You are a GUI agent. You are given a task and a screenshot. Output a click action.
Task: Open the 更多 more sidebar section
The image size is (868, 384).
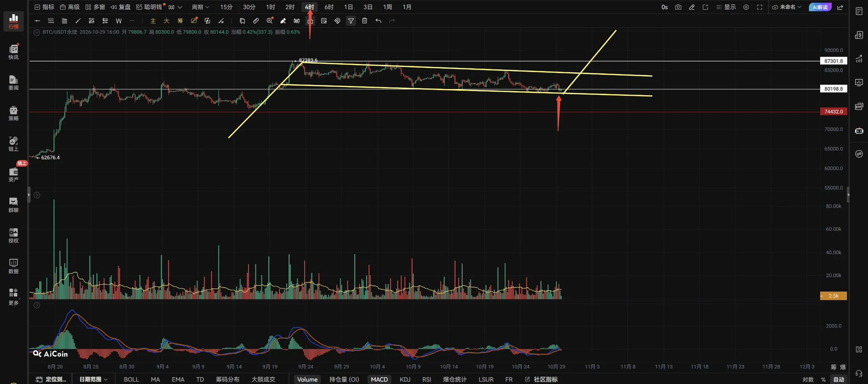coord(13,297)
